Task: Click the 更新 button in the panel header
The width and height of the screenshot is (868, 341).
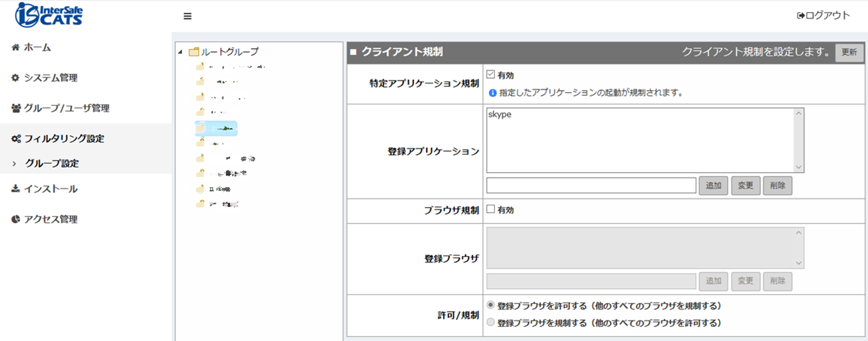Action: [x=849, y=52]
